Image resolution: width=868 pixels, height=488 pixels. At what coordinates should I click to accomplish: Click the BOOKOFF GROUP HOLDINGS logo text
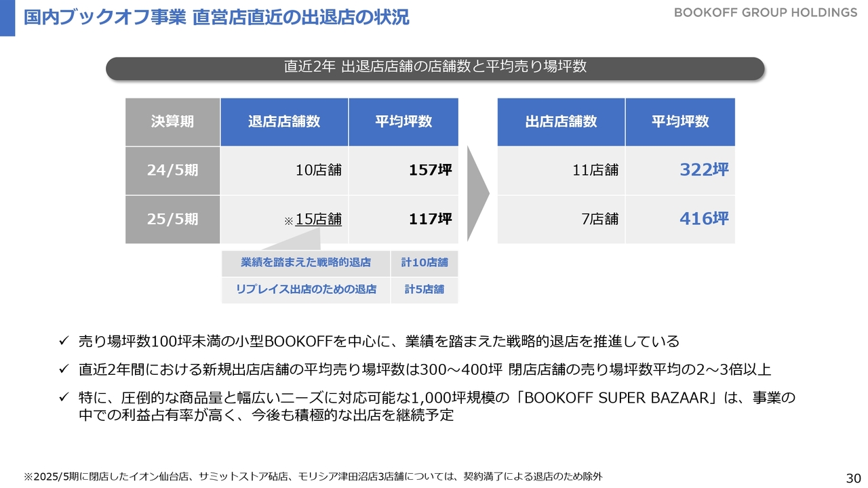766,13
